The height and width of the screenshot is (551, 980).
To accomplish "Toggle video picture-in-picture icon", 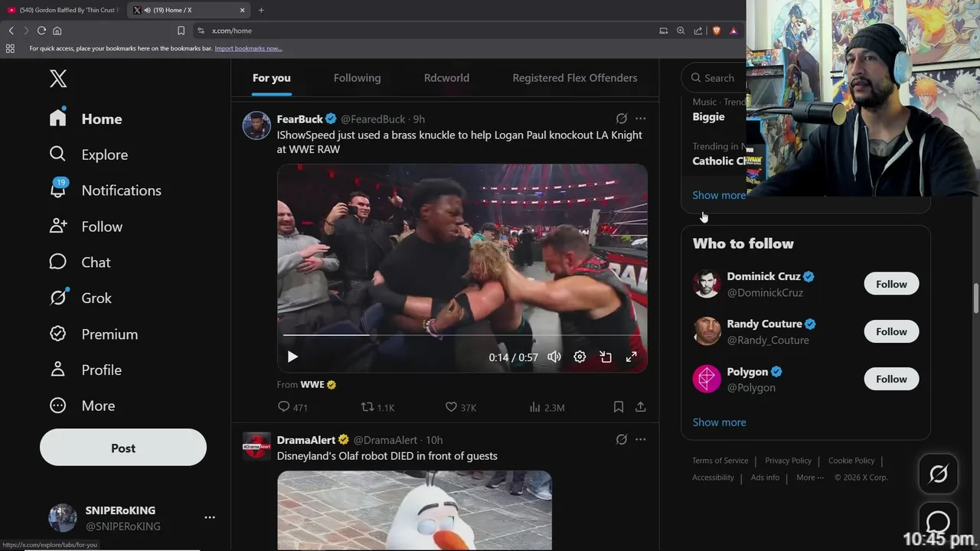I will pos(606,357).
